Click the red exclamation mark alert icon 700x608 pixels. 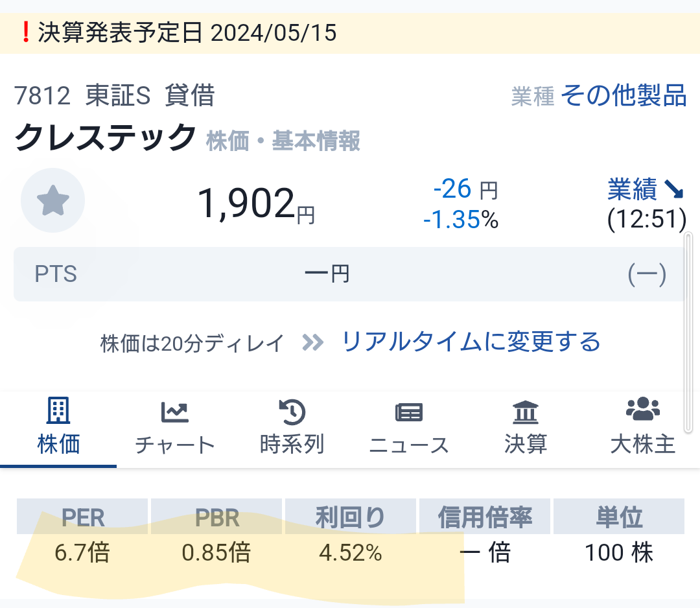click(26, 32)
